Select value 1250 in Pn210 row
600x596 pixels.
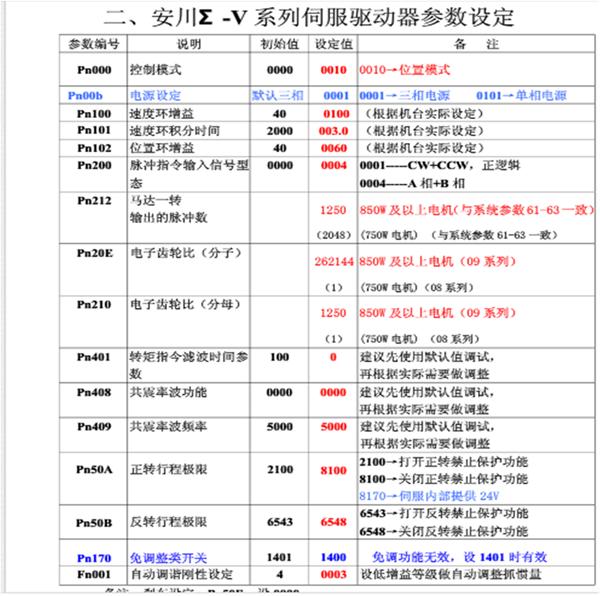333,313
